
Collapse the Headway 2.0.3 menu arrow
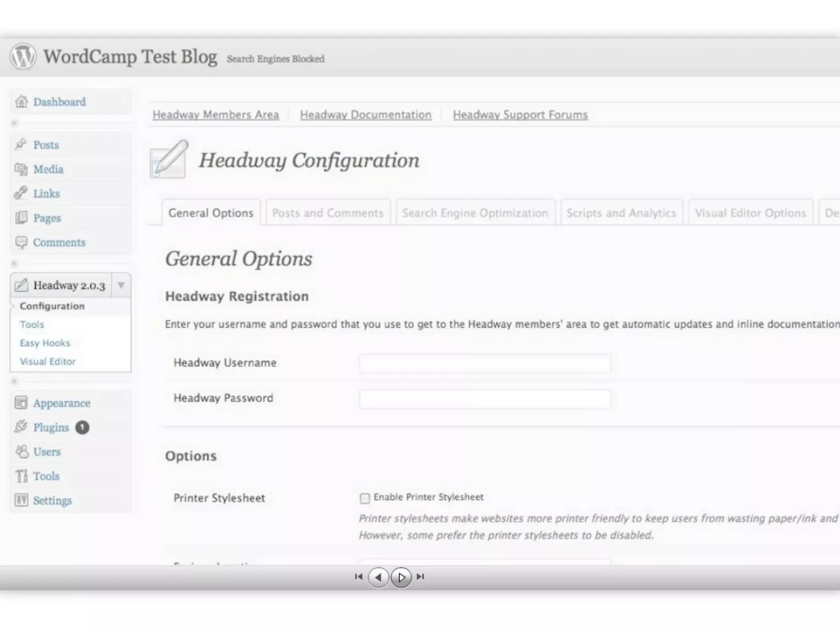tap(121, 285)
